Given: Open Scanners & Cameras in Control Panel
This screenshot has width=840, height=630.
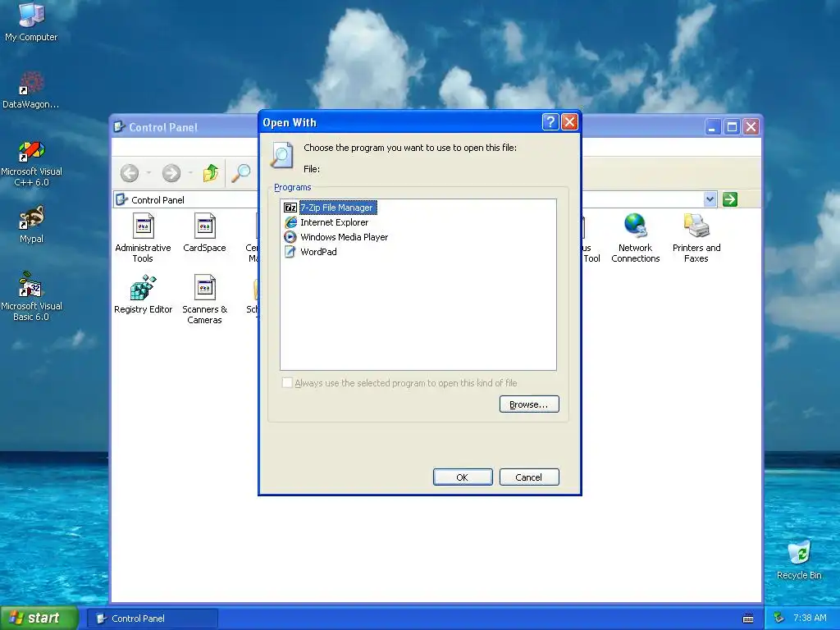Looking at the screenshot, I should (x=204, y=299).
